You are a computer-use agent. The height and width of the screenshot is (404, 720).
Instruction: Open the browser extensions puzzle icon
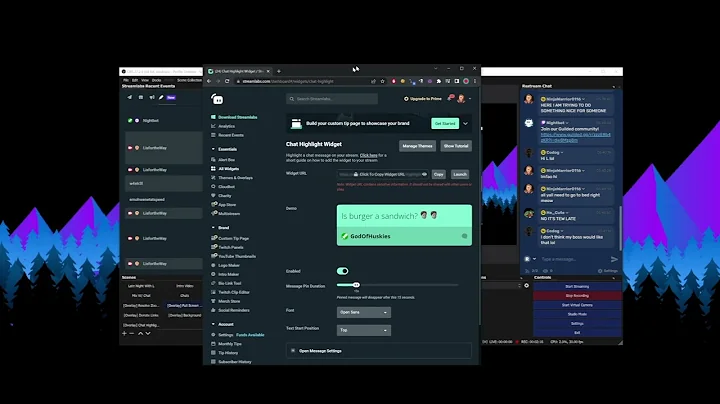[x=439, y=81]
